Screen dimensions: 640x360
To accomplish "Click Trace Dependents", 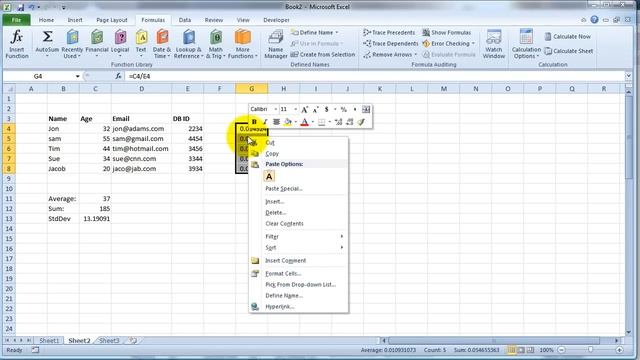I will pyautogui.click(x=391, y=43).
